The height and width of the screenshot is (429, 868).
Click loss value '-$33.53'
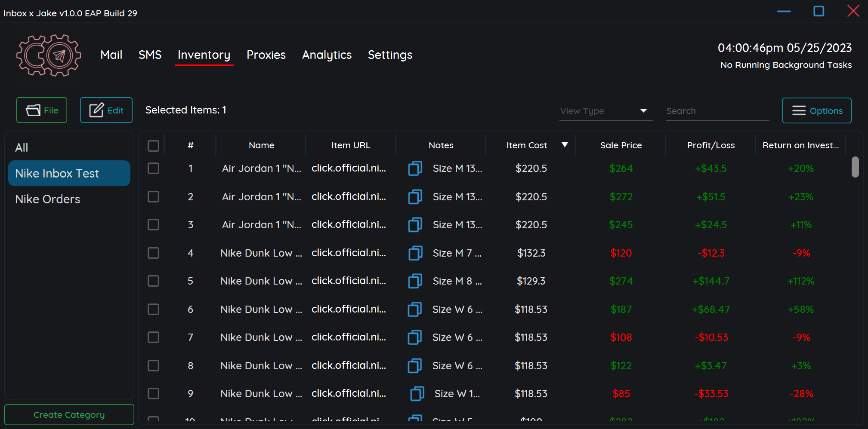point(711,393)
